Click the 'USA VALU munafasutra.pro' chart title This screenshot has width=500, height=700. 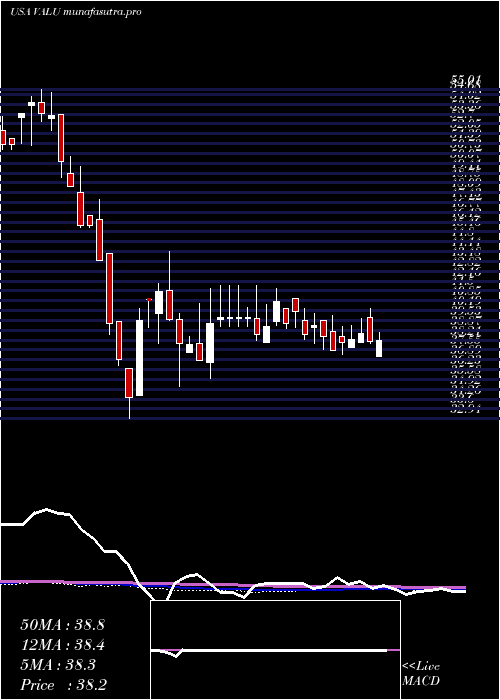pyautogui.click(x=76, y=12)
